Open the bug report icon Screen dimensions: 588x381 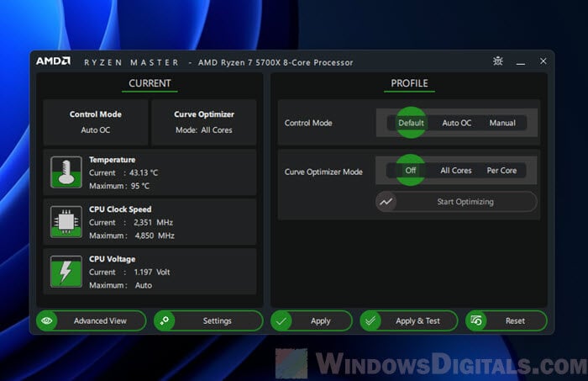point(497,61)
